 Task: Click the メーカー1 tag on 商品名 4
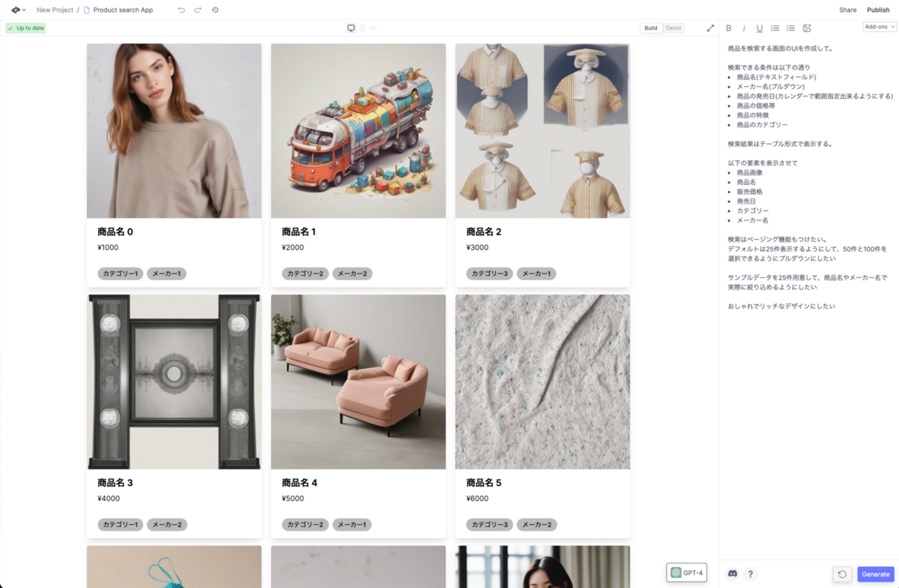(352, 524)
